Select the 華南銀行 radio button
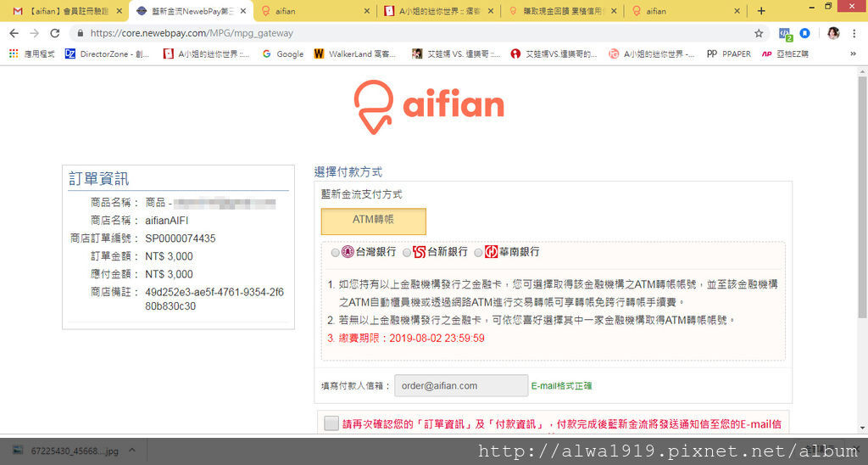Screen dimensions: 868x465 [x=478, y=253]
